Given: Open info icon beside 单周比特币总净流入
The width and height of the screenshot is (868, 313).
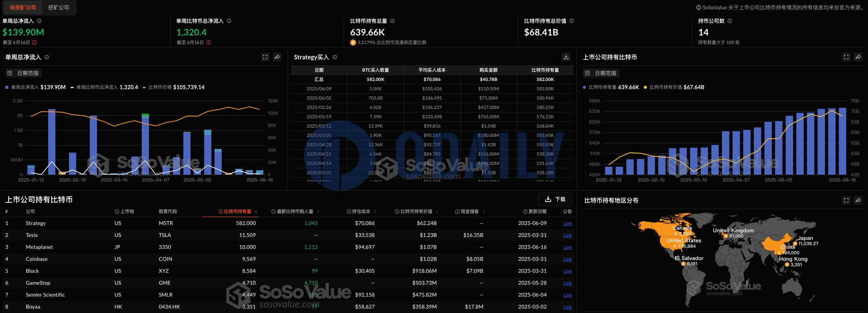Looking at the screenshot, I should [x=229, y=21].
